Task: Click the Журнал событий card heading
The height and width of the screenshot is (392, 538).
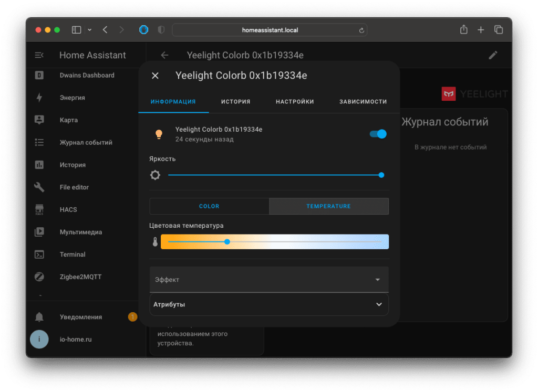Action: coord(444,122)
